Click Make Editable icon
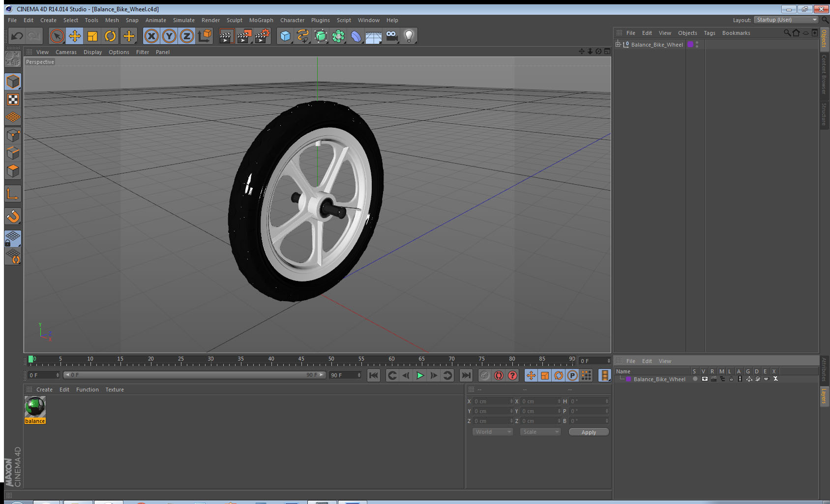Screen dimensions: 830x504 pyautogui.click(x=13, y=59)
